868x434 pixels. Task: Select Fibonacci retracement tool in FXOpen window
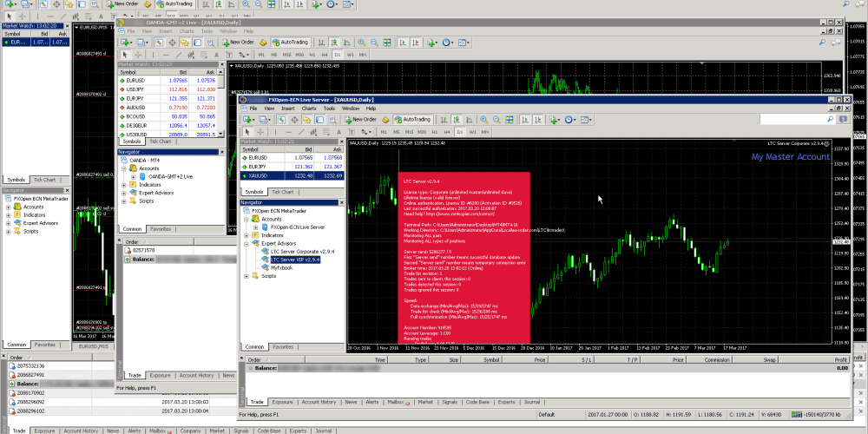[x=326, y=132]
